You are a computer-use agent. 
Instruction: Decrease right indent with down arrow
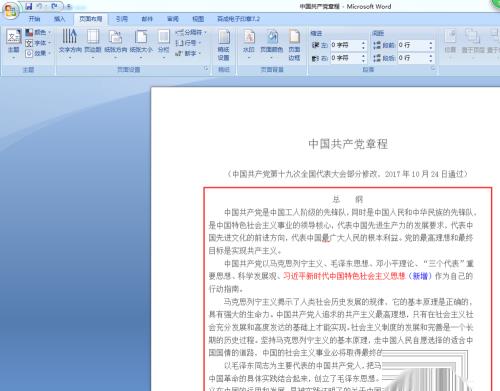click(x=363, y=60)
